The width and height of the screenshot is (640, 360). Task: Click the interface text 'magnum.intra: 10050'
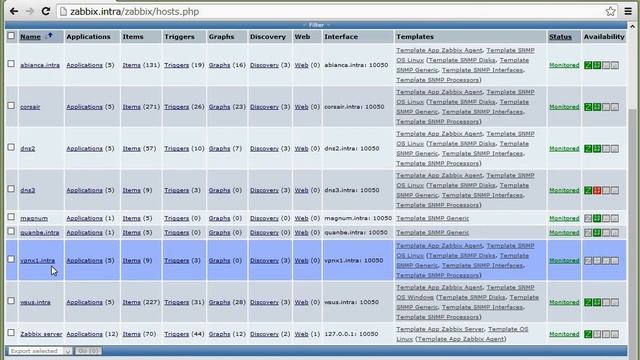[x=358, y=218]
